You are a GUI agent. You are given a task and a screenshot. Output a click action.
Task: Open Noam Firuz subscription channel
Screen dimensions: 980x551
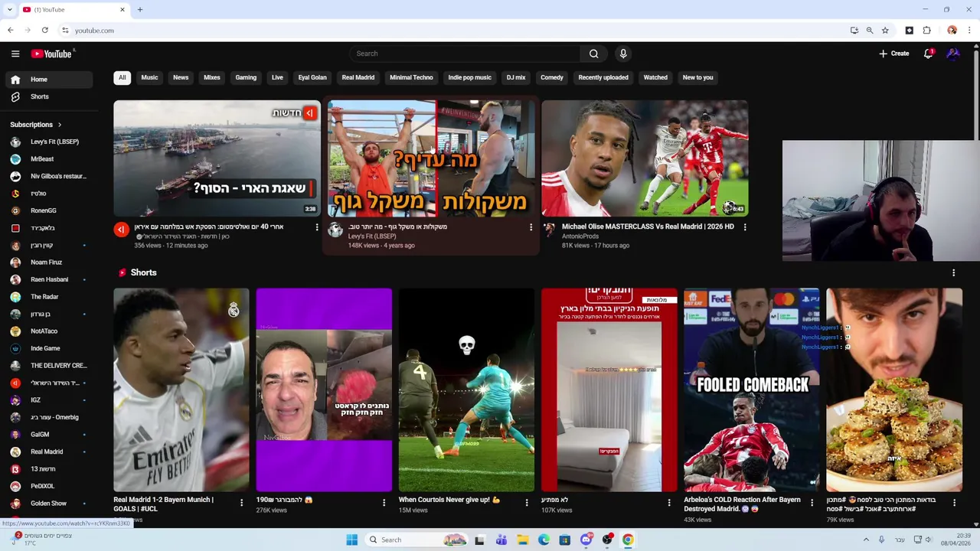pos(49,262)
